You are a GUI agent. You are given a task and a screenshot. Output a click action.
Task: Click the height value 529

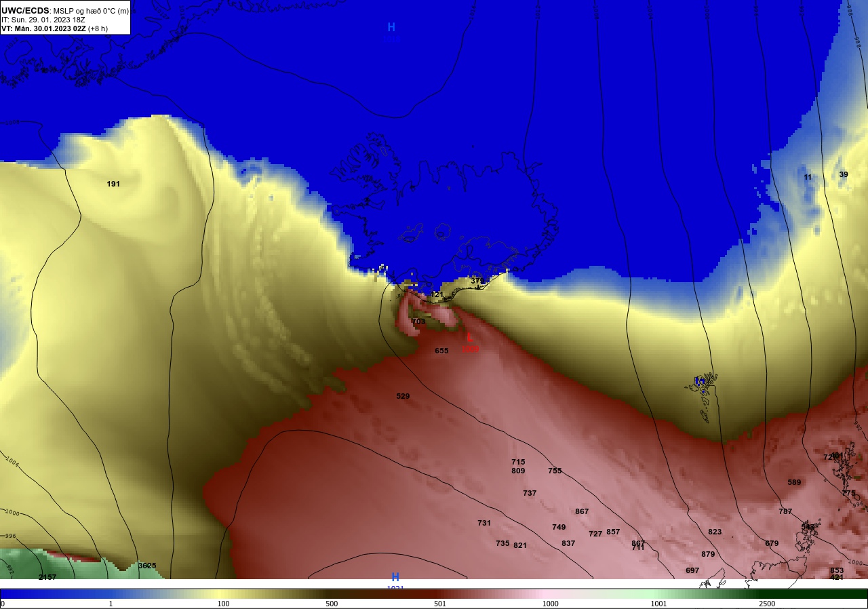[403, 396]
